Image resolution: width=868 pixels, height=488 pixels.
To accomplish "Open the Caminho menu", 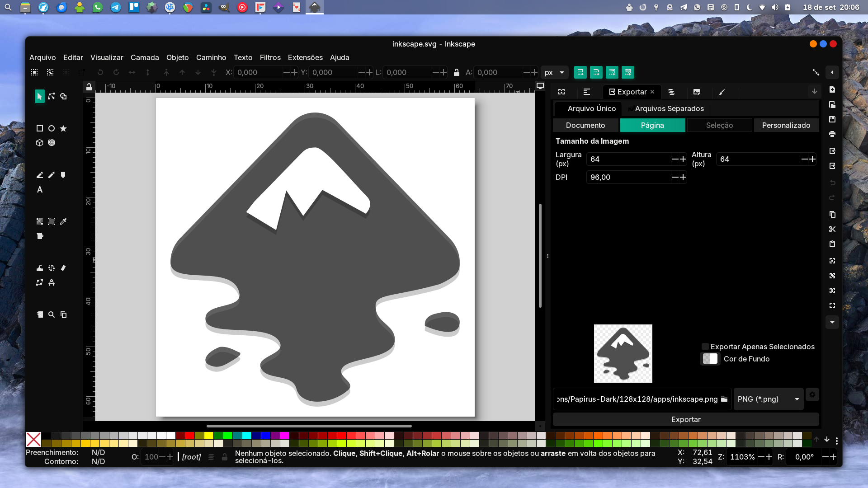I will click(211, 57).
